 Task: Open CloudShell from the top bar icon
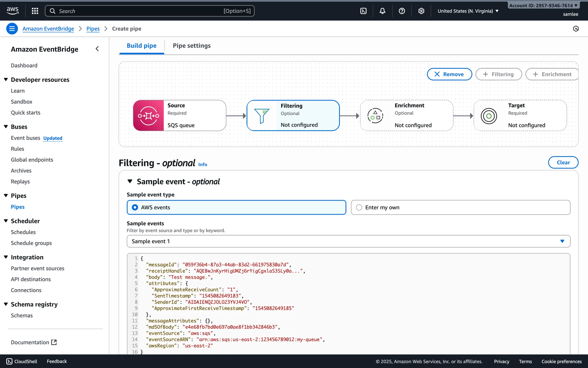pyautogui.click(x=363, y=11)
